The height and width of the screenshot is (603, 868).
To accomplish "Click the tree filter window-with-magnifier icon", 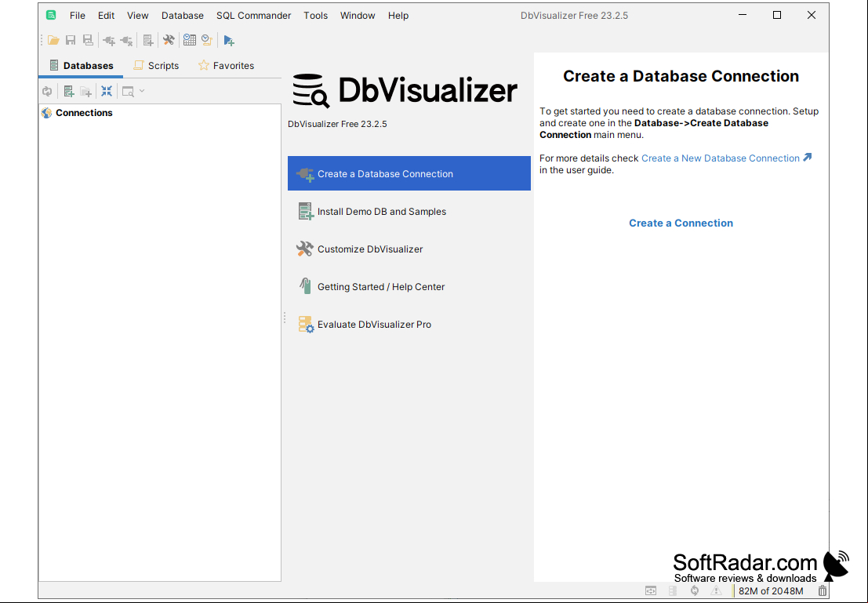I will 128,92.
